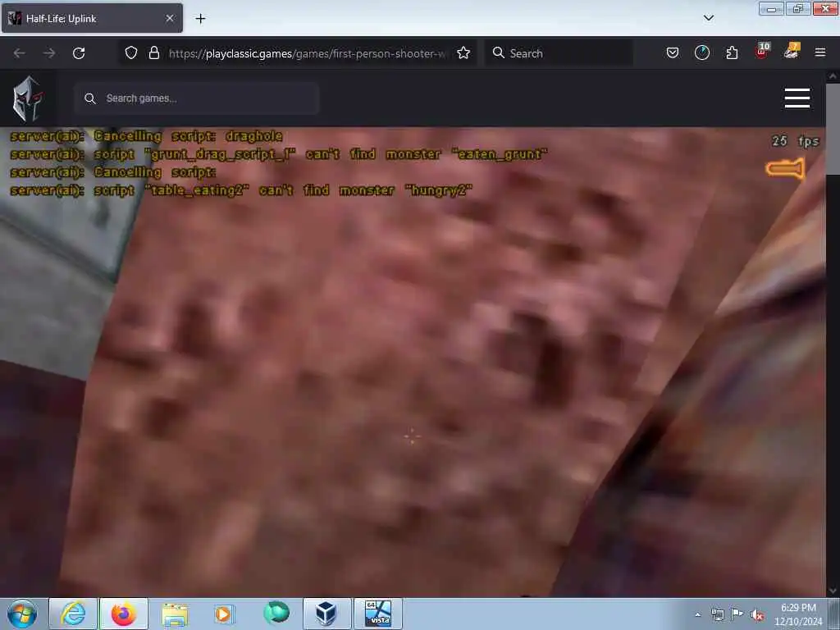Open the Vista virtual machine taskbar item
Viewport: 840px width, 630px height.
378,614
